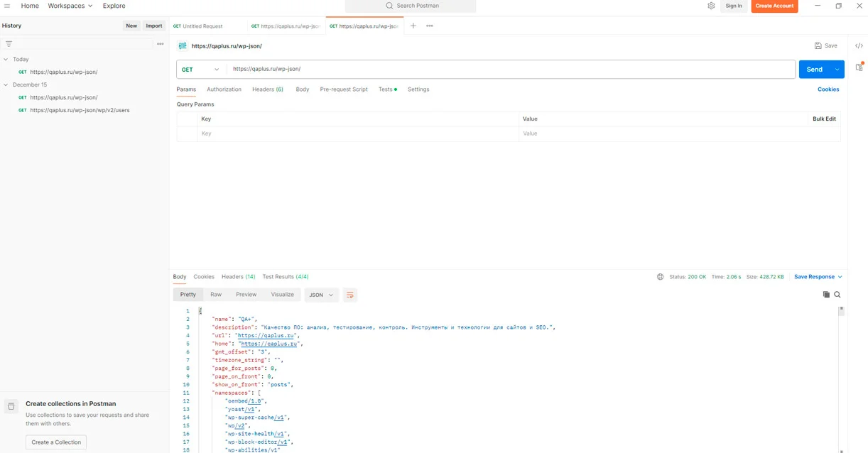Click the network globe icon near status
868x453 pixels.
[660, 277]
